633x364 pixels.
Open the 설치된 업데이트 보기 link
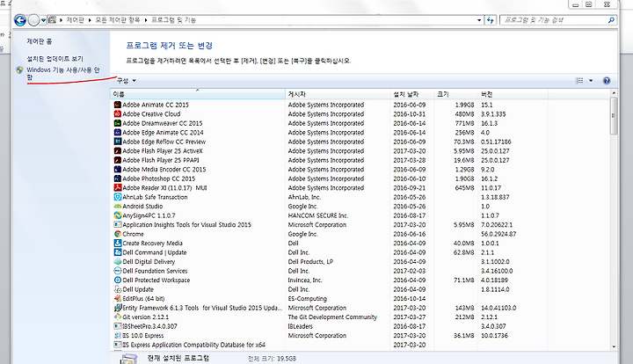pos(55,59)
